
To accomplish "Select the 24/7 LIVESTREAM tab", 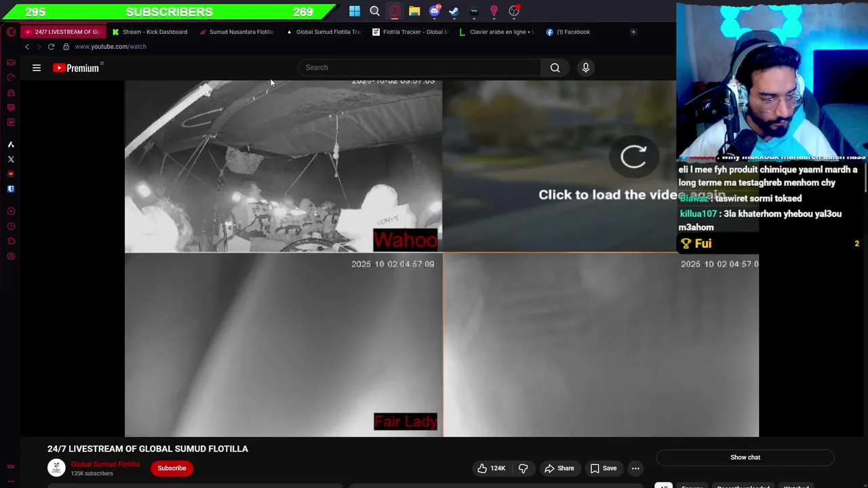I will tap(63, 32).
